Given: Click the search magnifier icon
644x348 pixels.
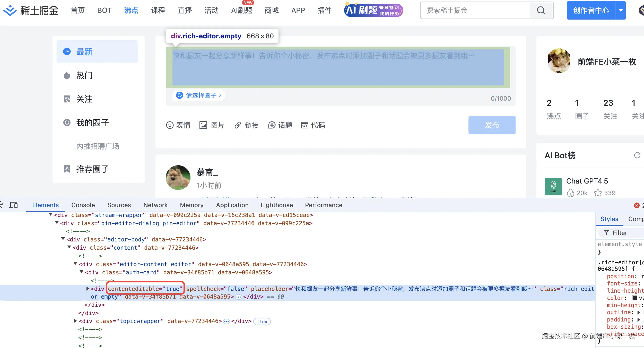Looking at the screenshot, I should point(541,10).
